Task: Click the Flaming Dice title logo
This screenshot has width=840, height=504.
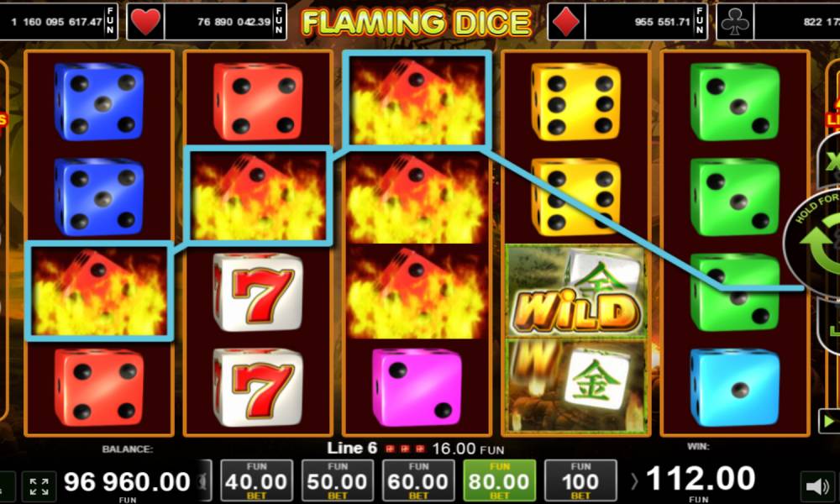Action: (x=417, y=22)
